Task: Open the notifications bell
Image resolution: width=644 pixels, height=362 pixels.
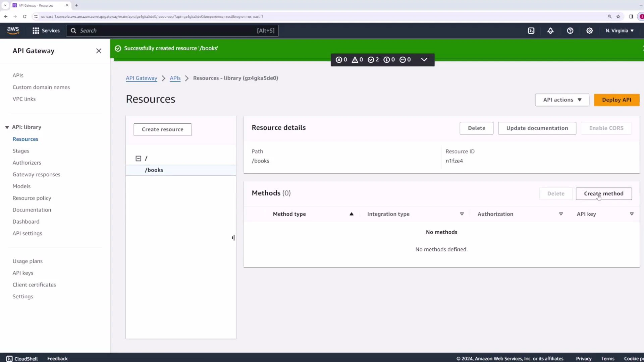Action: coord(551,31)
